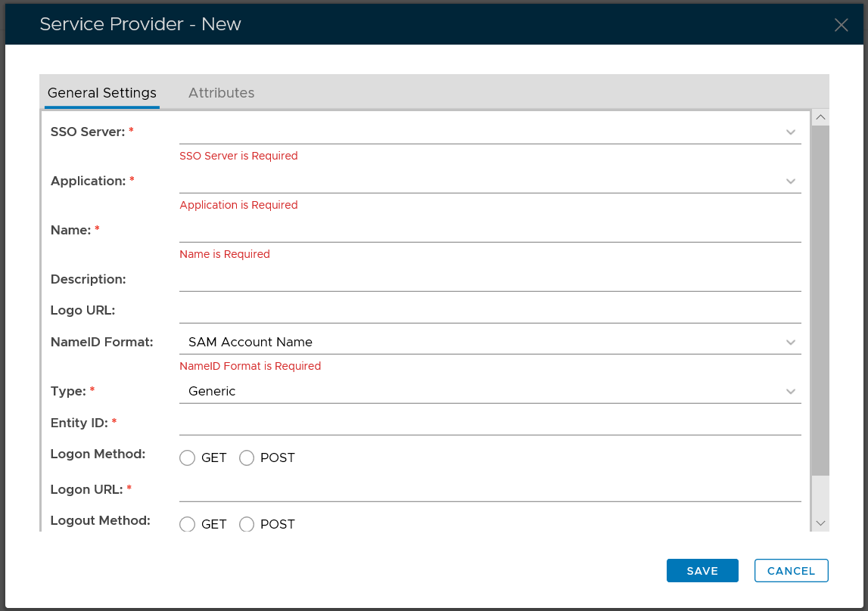The height and width of the screenshot is (611, 868).
Task: Expand the Type dropdown showing Generic
Action: [x=490, y=391]
